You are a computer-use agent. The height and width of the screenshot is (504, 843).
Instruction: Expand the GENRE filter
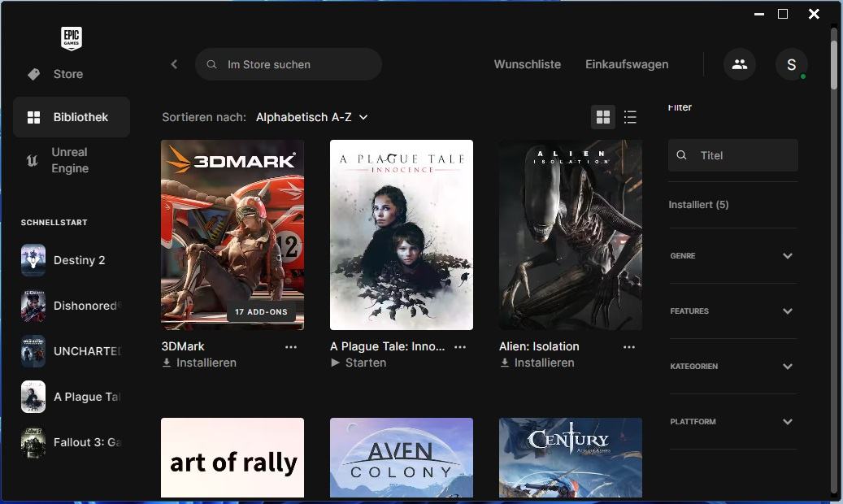[732, 255]
